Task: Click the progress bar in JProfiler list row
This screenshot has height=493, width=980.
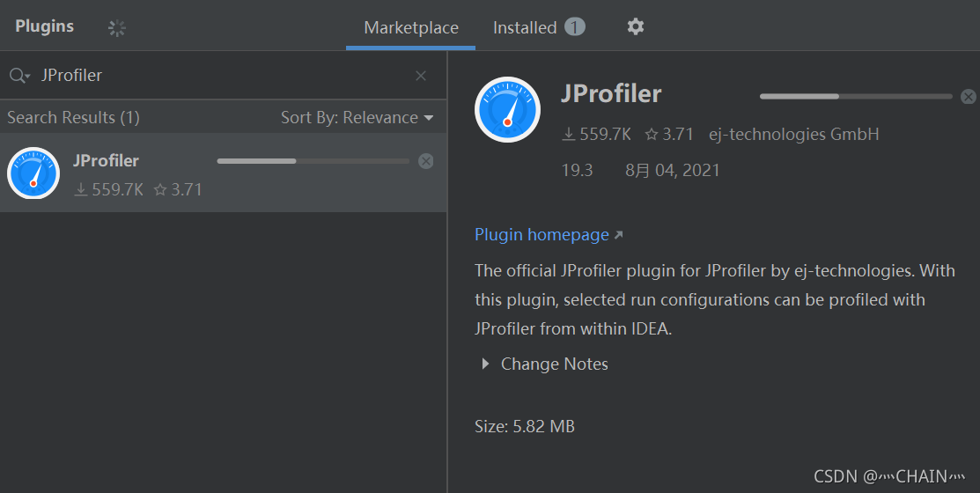Action: tap(313, 161)
